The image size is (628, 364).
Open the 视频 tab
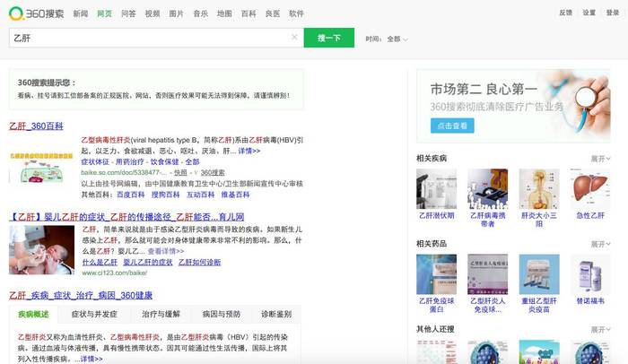tap(153, 13)
